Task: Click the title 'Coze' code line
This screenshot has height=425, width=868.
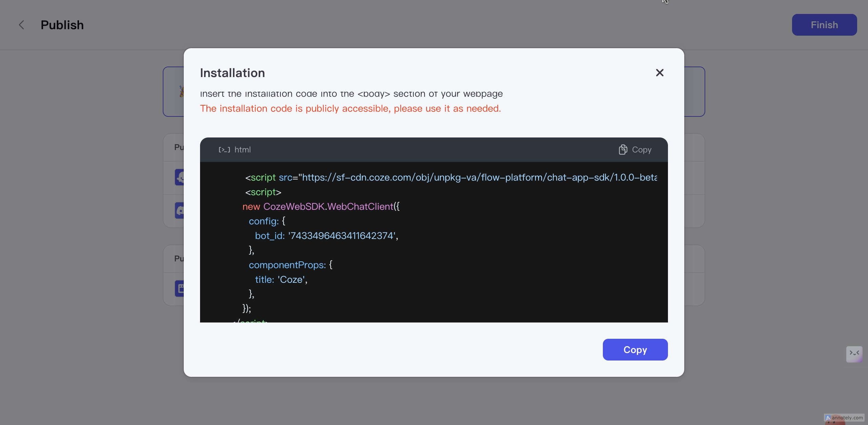Action: (281, 279)
